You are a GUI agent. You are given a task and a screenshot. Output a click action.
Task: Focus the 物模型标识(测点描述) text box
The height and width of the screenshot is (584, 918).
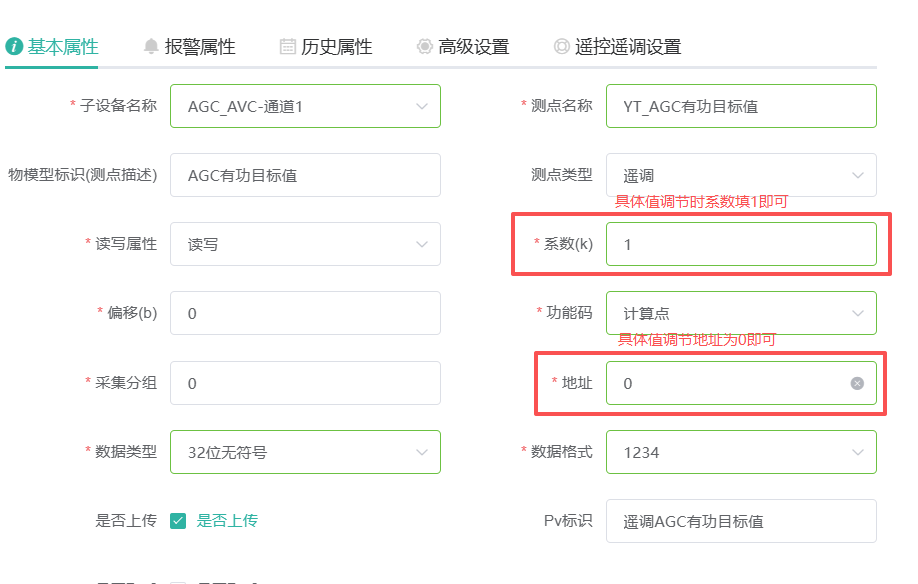[x=305, y=175]
